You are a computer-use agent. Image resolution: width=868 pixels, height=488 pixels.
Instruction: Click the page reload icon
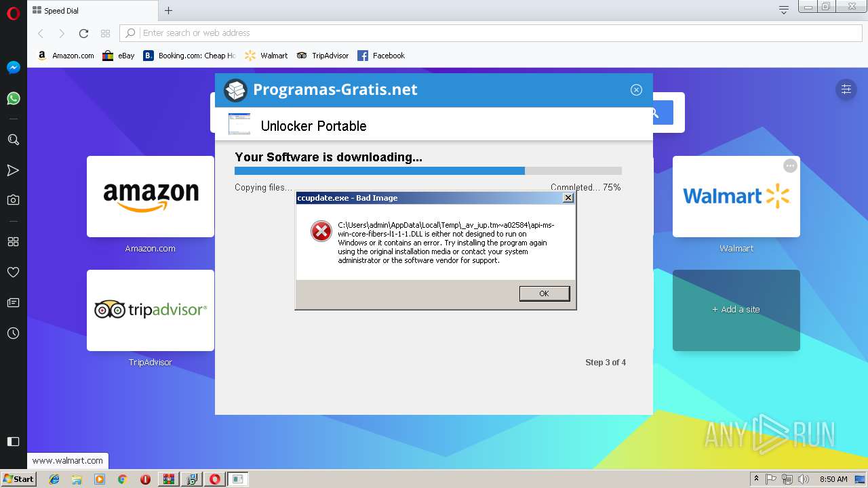pyautogui.click(x=83, y=33)
